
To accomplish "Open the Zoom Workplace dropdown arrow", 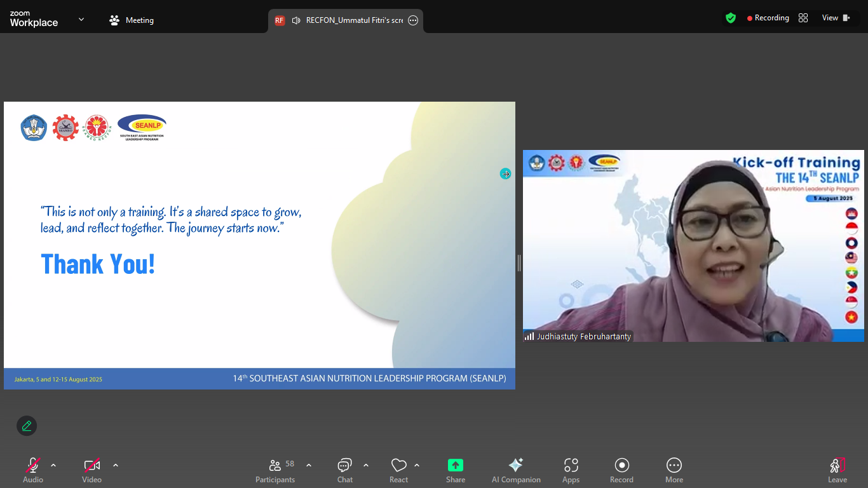I will pos(81,20).
